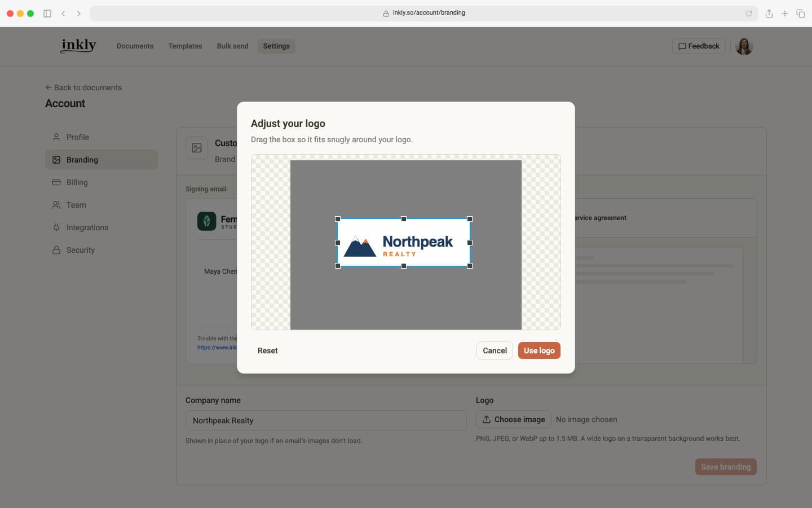Click the Feedback speech bubble icon
Screen dimensions: 812x508
pyautogui.click(x=682, y=46)
